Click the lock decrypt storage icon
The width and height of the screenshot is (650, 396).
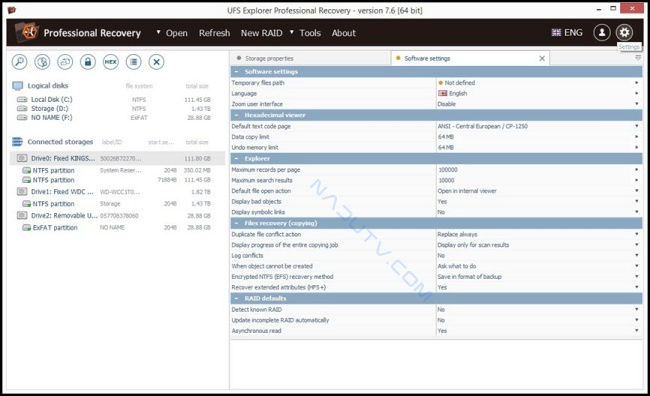click(88, 62)
